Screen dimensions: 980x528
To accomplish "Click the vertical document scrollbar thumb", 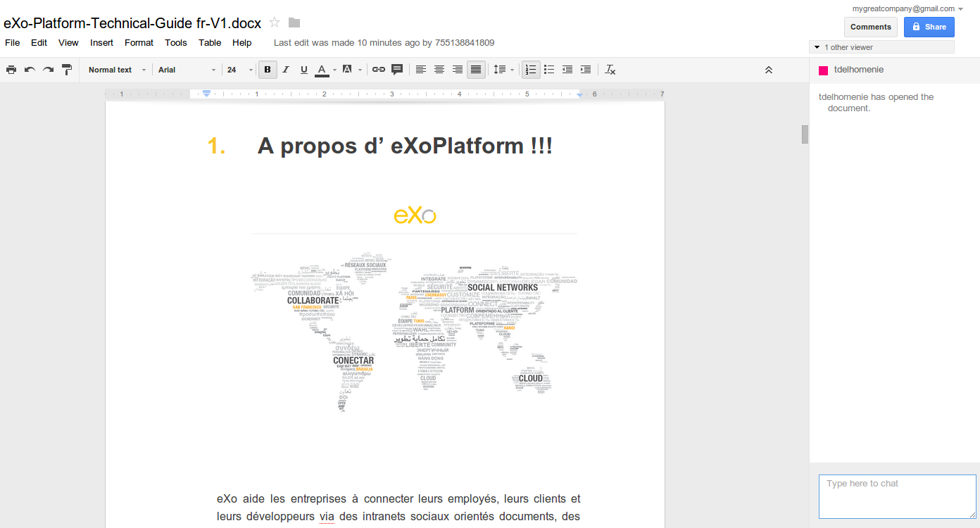I will click(805, 134).
